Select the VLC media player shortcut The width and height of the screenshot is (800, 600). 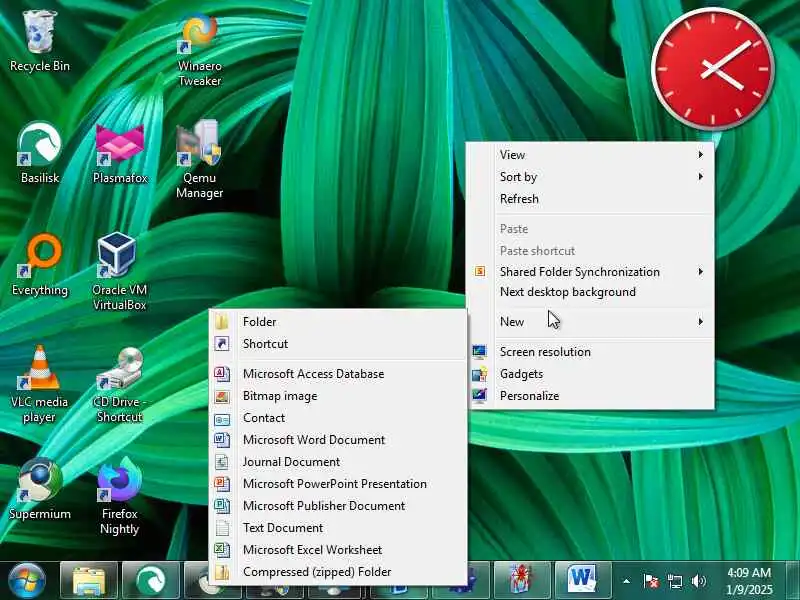[40, 384]
